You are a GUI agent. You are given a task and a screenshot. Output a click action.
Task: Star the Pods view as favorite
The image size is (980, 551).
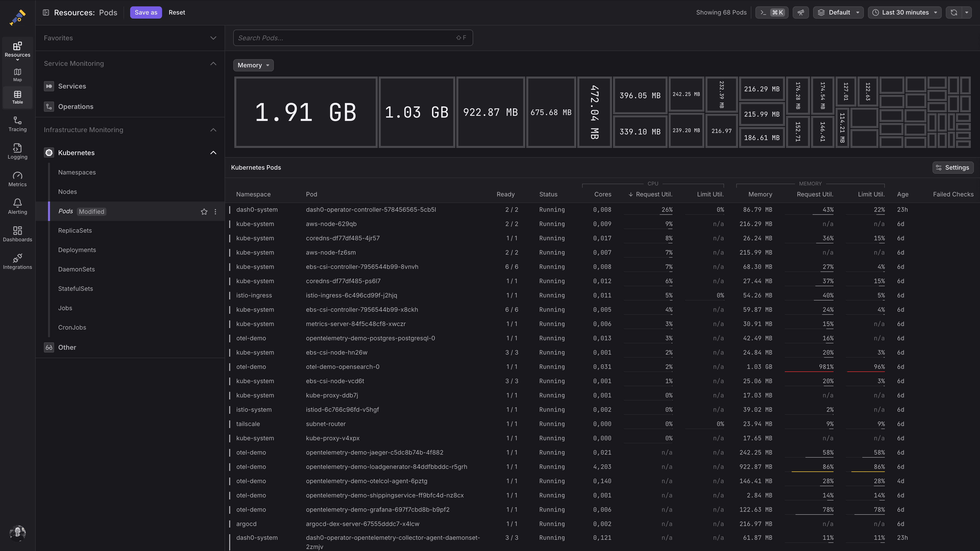coord(204,211)
